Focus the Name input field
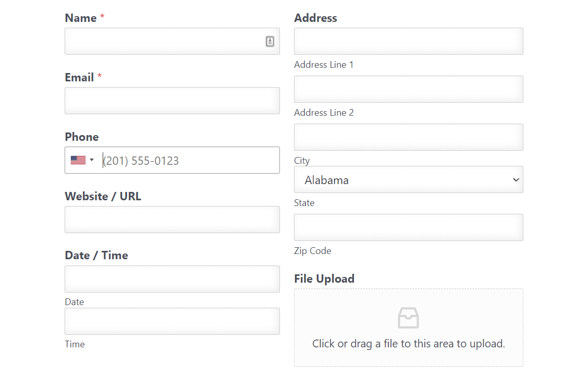The image size is (588, 375). point(172,41)
